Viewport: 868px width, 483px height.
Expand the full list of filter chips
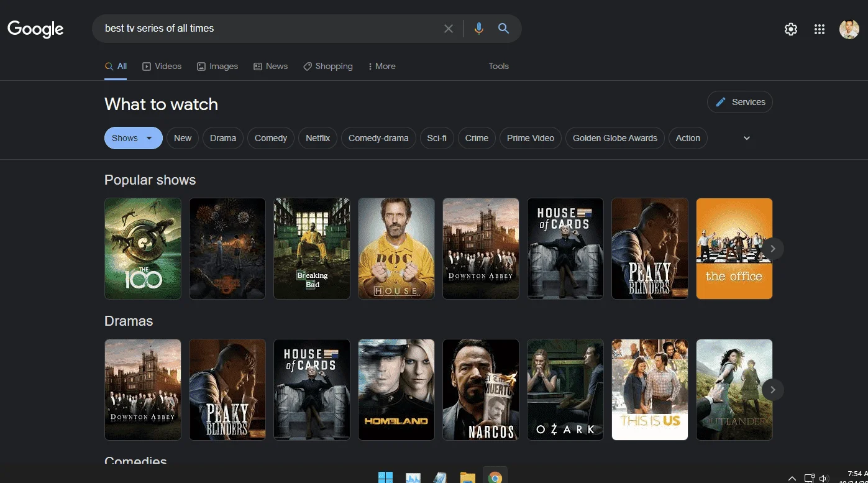[747, 138]
